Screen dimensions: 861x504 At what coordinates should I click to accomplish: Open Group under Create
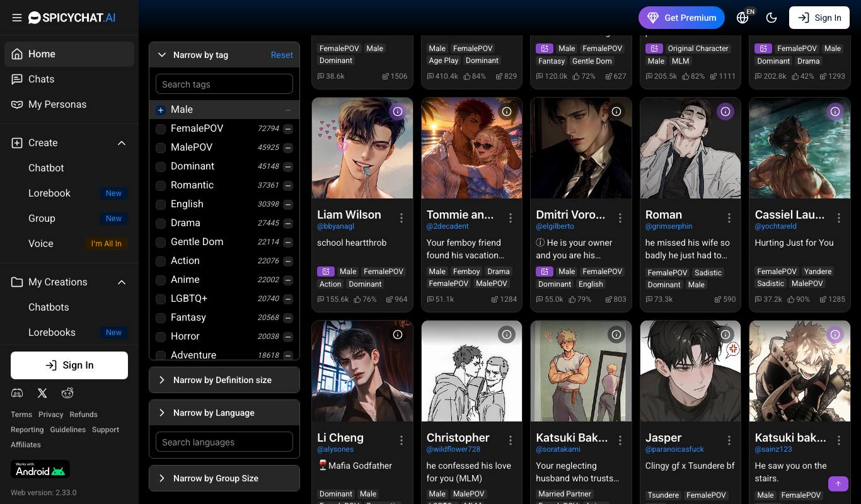(42, 219)
